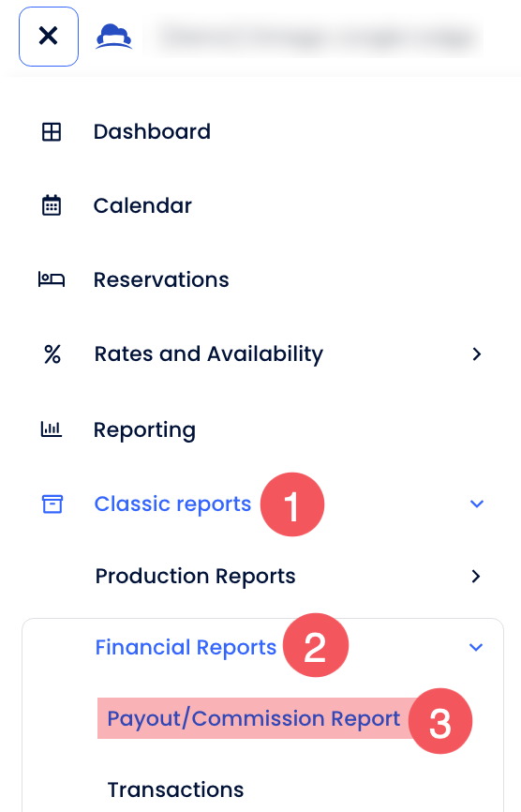Click the Calendar icon
The height and width of the screenshot is (812, 521).
(x=52, y=205)
